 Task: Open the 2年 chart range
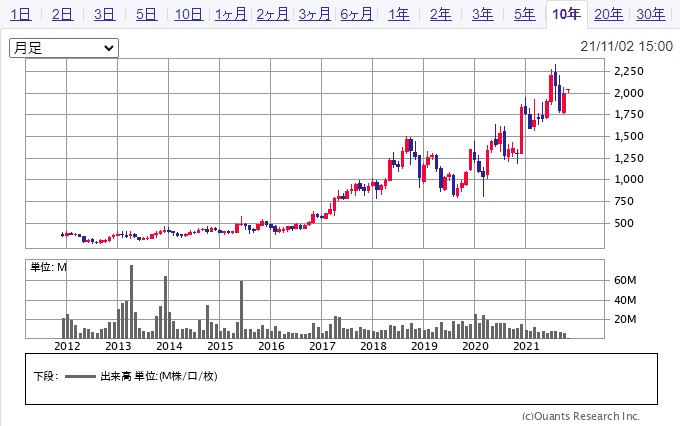pyautogui.click(x=441, y=14)
